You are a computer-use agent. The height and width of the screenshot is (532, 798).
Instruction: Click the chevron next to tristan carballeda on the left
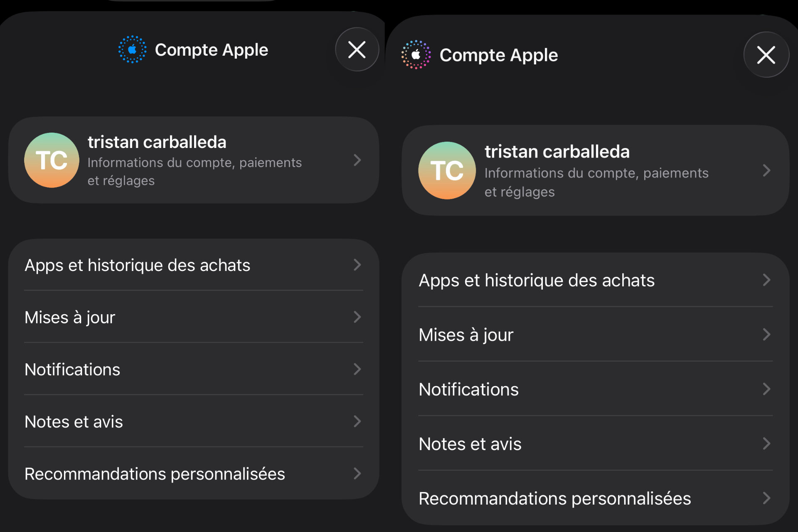point(357,161)
